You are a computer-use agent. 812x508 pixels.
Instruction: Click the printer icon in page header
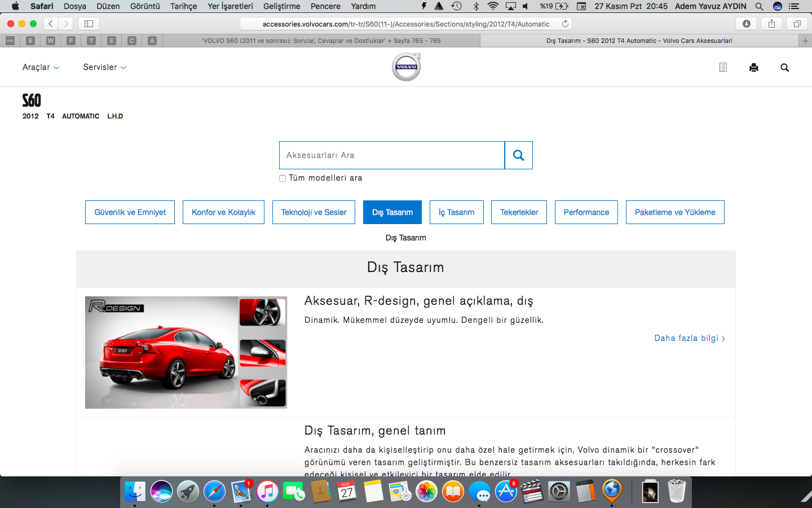pos(754,68)
